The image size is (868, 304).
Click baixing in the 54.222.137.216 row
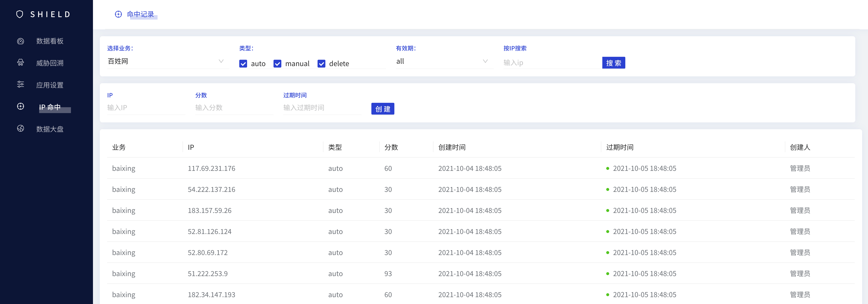pos(124,189)
